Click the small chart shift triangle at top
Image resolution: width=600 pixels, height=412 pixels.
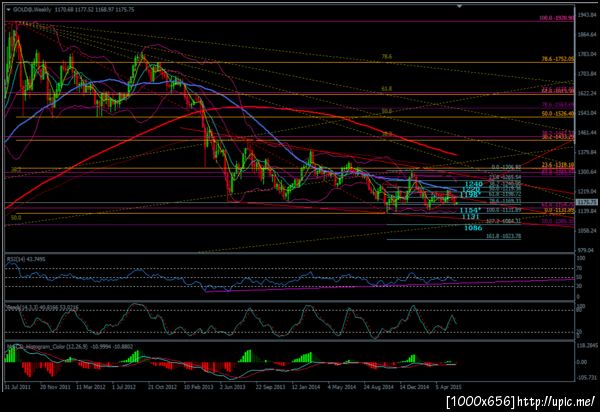pos(460,6)
